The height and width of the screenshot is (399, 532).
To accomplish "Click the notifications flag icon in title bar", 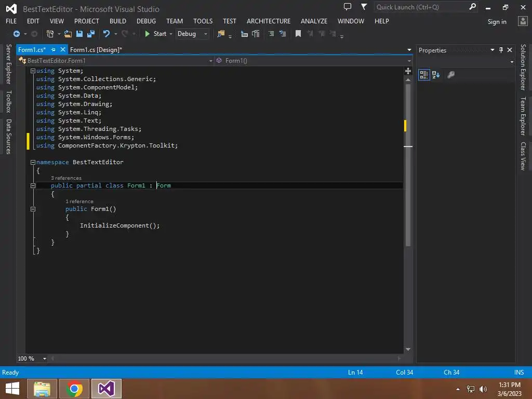I will (364, 6).
